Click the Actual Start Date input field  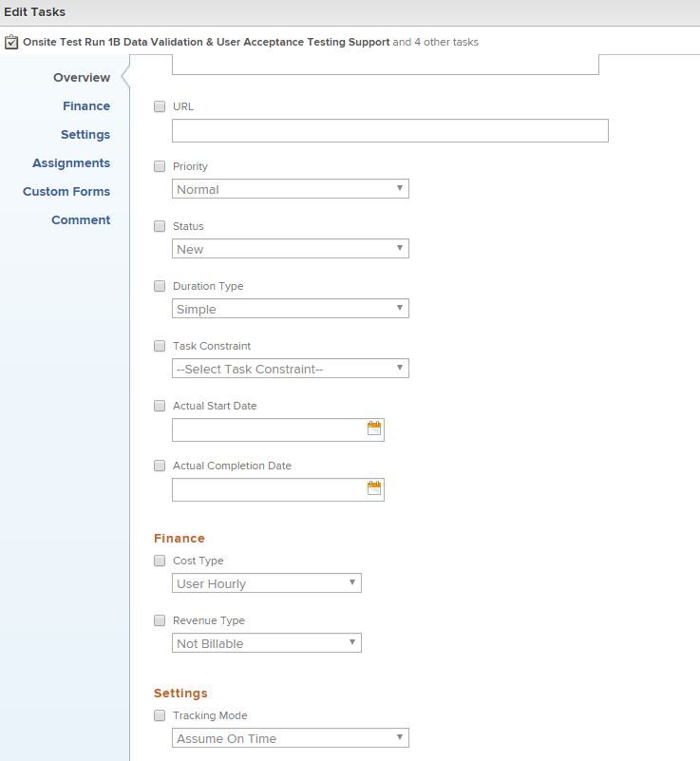pos(268,430)
